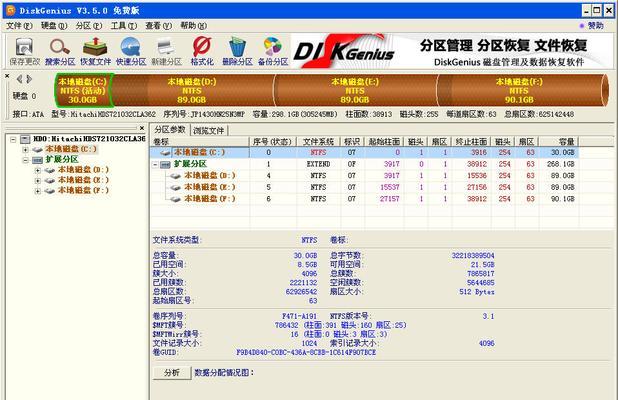
Task: Open the 分区(P) menu
Action: pos(89,26)
